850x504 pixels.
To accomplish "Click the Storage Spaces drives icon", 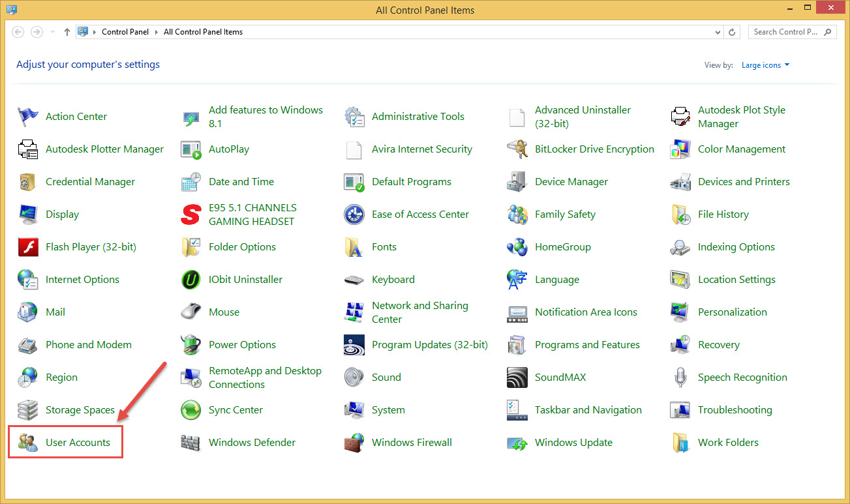I will tap(28, 410).
